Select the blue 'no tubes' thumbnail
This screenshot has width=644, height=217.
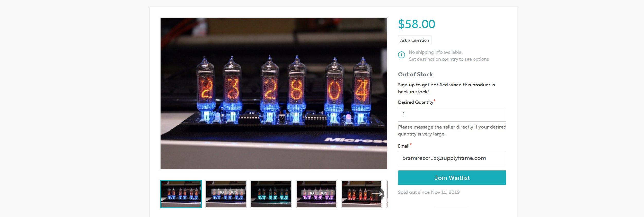coord(226,194)
